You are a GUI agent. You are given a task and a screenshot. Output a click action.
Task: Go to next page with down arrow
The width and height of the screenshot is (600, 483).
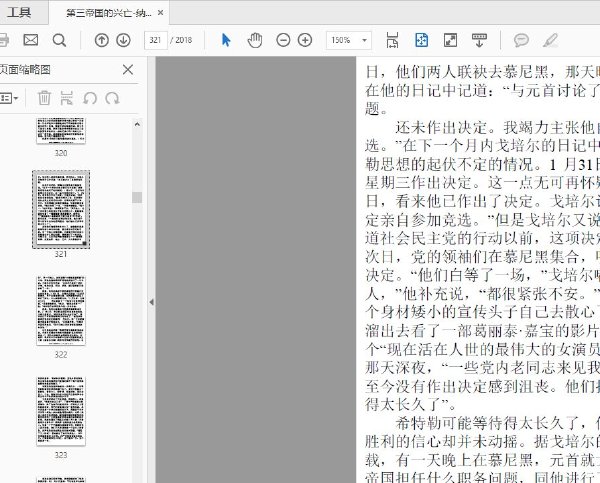(x=123, y=40)
